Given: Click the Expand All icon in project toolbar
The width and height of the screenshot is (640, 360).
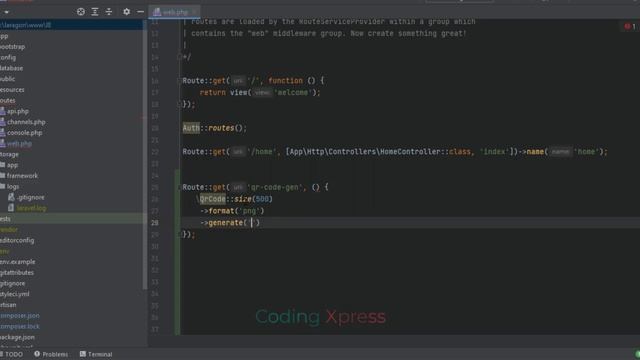Looking at the screenshot, I should click(95, 12).
